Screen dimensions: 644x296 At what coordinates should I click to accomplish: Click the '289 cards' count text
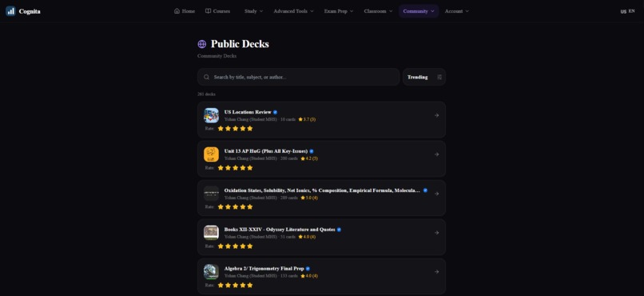click(x=289, y=198)
